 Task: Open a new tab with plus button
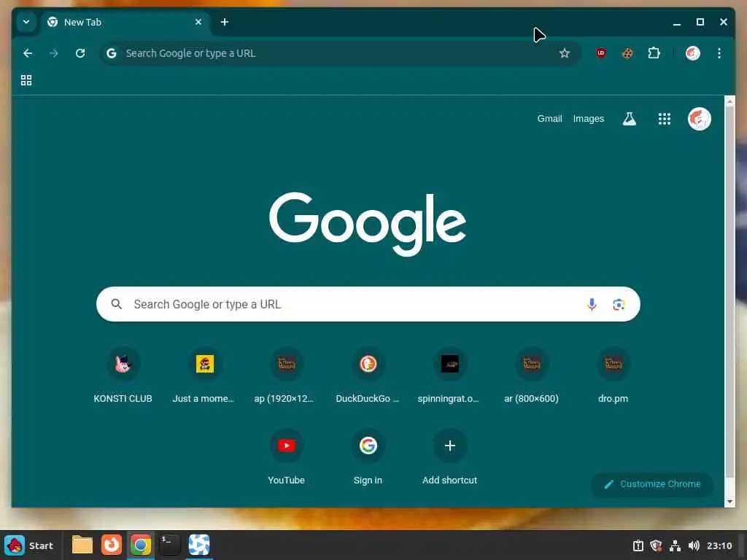click(x=225, y=22)
